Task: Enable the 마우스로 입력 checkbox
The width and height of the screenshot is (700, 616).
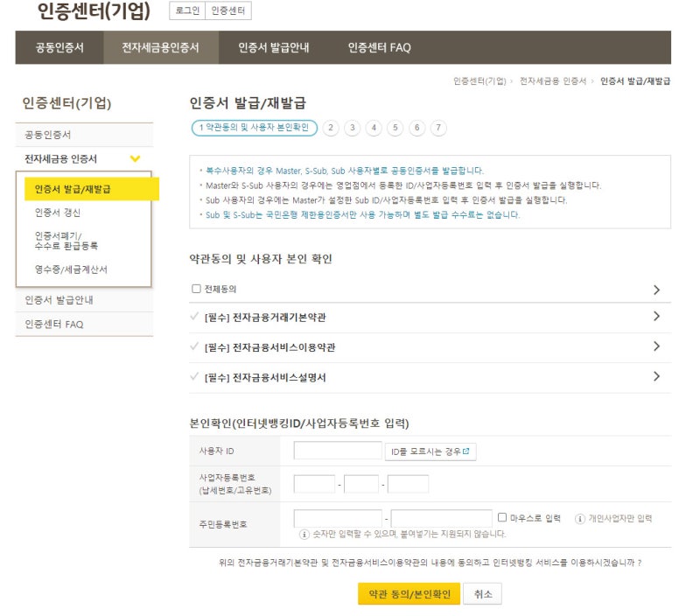Action: click(x=502, y=517)
